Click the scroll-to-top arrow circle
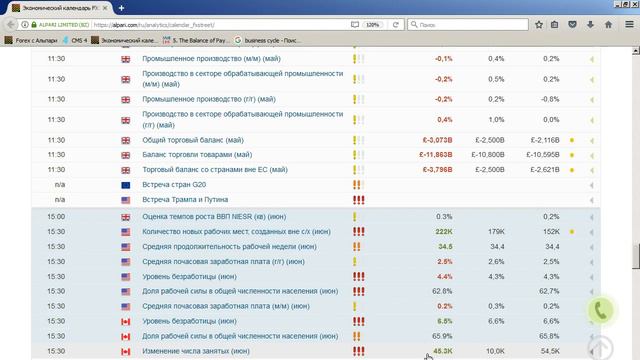The height and width of the screenshot is (360, 640). pyautogui.click(x=600, y=348)
